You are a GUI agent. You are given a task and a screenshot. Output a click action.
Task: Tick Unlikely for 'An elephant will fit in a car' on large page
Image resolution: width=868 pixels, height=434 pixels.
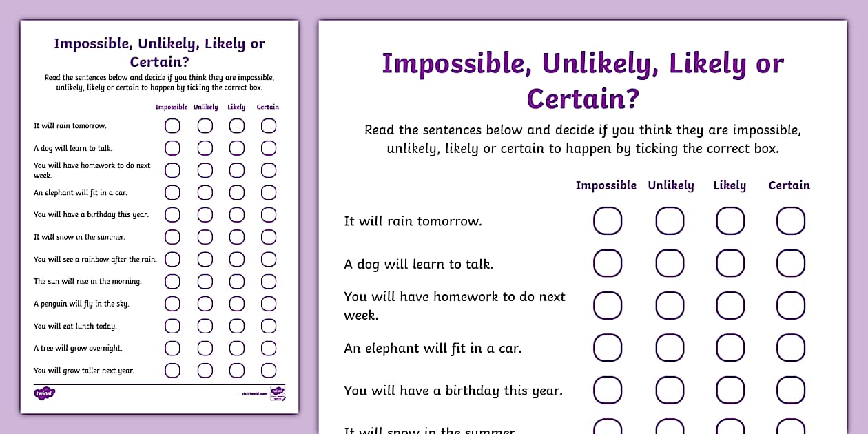click(670, 348)
